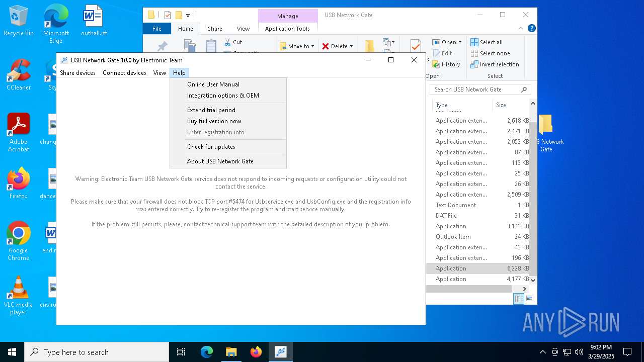
Task: Open outhall.rtf desktop file
Action: click(94, 21)
